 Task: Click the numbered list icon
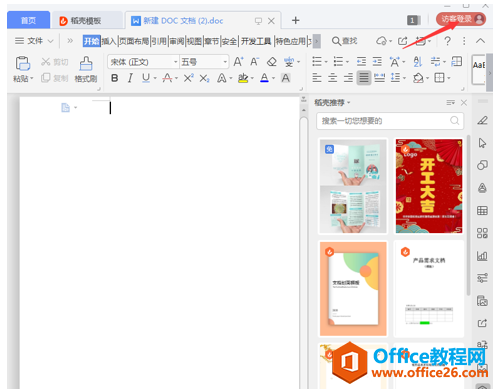[x=338, y=61]
